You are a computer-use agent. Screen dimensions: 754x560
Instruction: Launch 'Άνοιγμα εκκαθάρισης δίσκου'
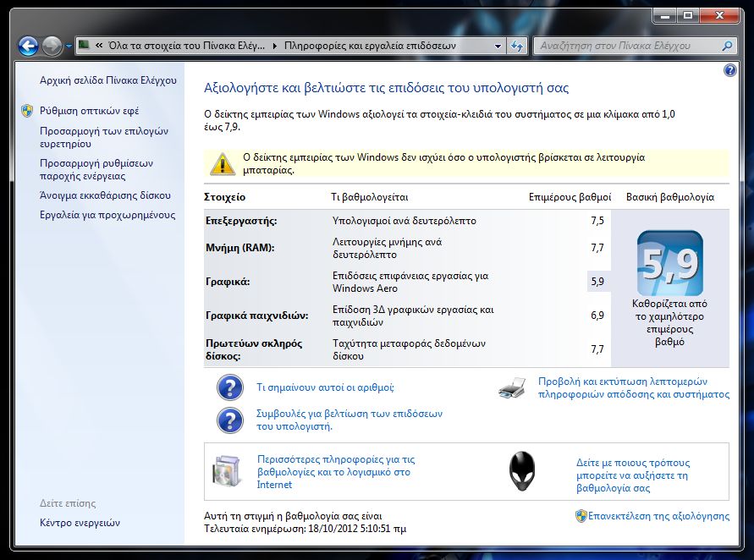tap(105, 195)
